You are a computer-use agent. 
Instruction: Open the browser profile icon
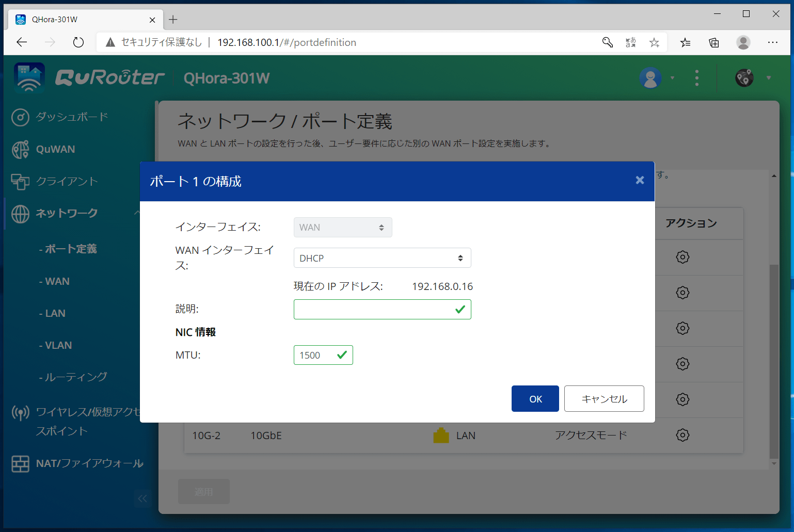coord(743,42)
